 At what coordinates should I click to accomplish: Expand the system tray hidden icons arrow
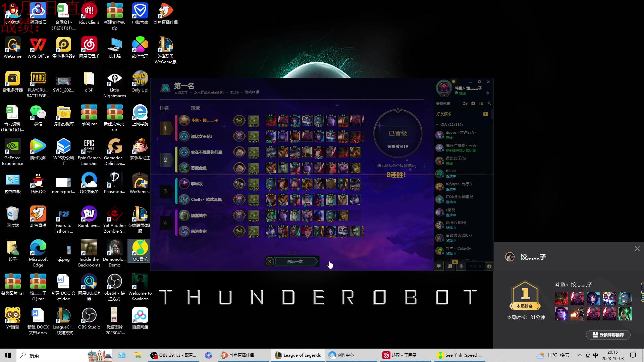pos(580,355)
